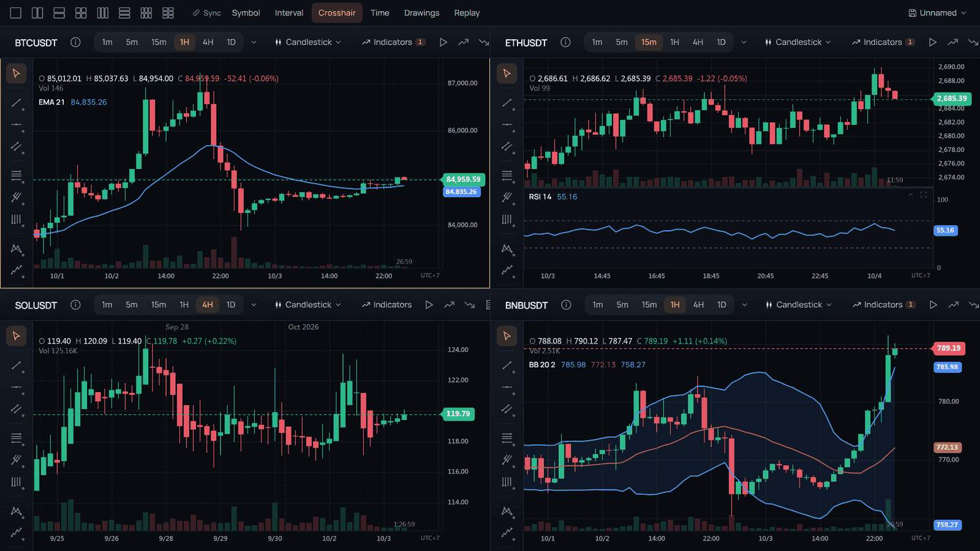Open Indicators on SOLUSDT chart
The width and height of the screenshot is (980, 551).
(x=386, y=305)
